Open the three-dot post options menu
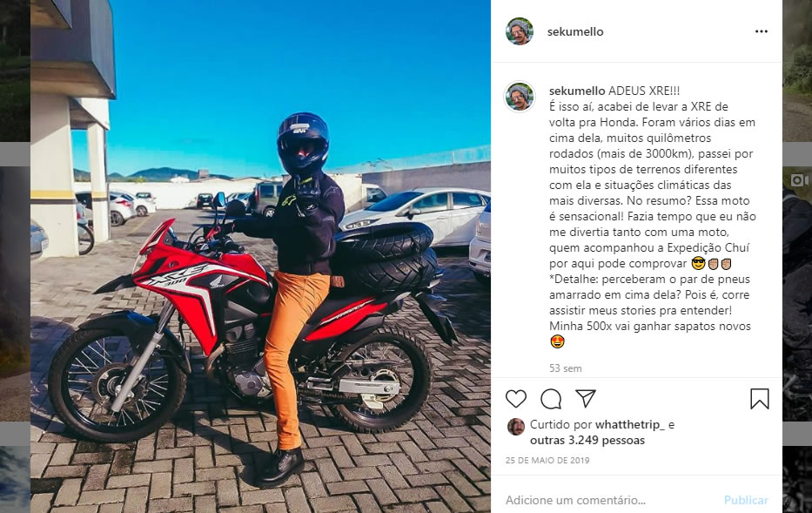Screen dimensions: 812x513 pyautogui.click(x=762, y=31)
